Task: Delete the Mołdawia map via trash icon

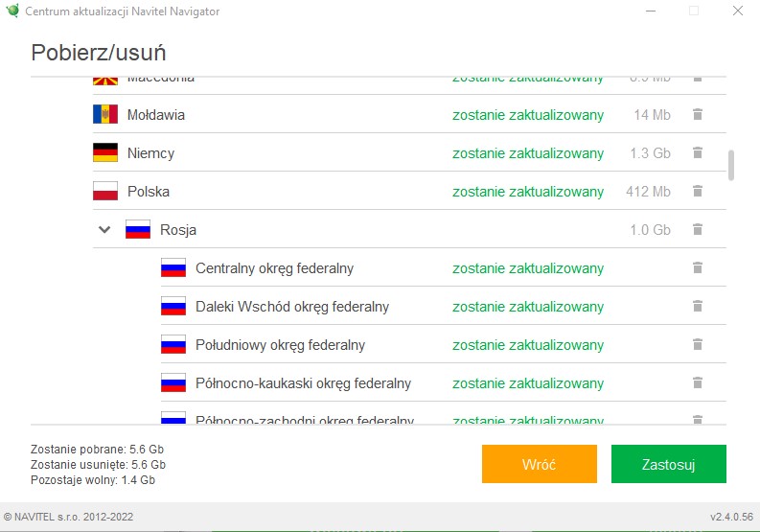Action: 698,115
